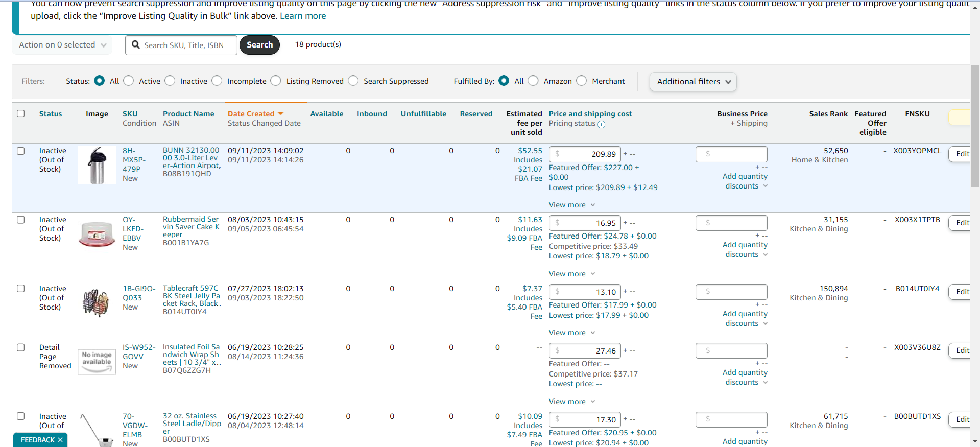Expand Add quantity discounts for Tablecraft row
980x447 pixels.
click(x=745, y=319)
